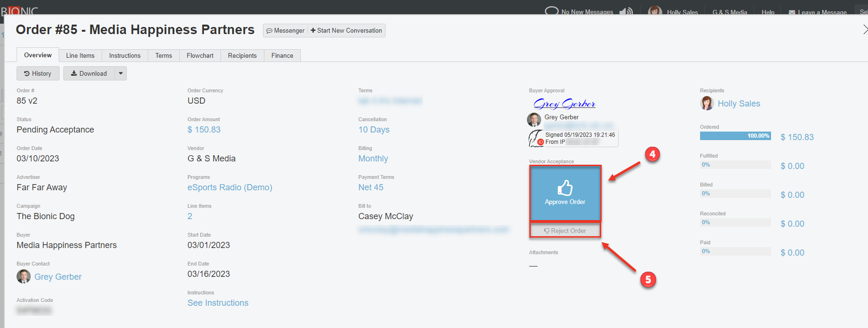The width and height of the screenshot is (868, 328).
Task: Close the order panel with the X
Action: click(865, 29)
